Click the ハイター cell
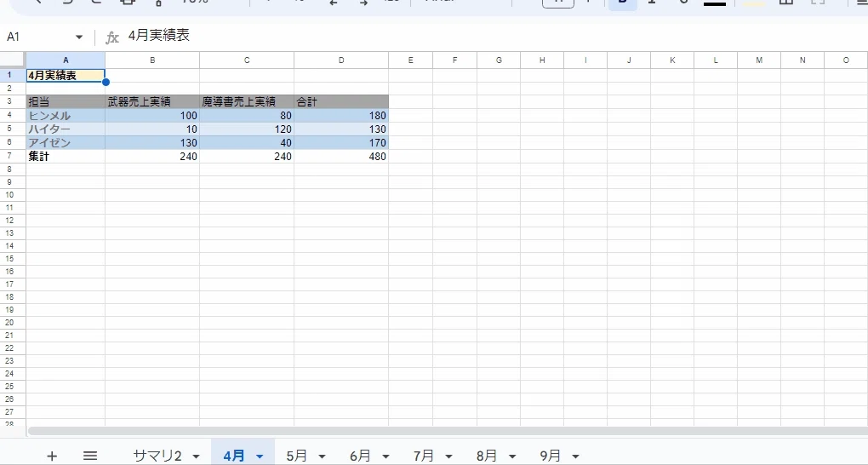868x465 pixels. click(x=66, y=129)
